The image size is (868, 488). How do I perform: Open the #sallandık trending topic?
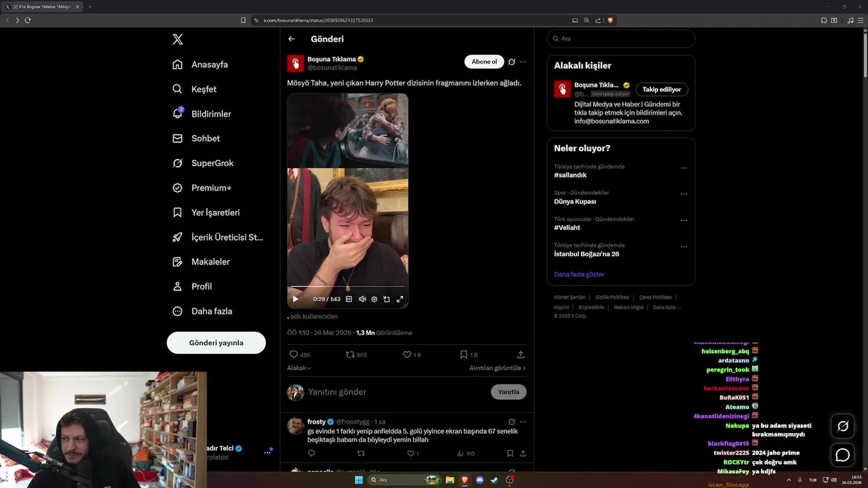570,175
